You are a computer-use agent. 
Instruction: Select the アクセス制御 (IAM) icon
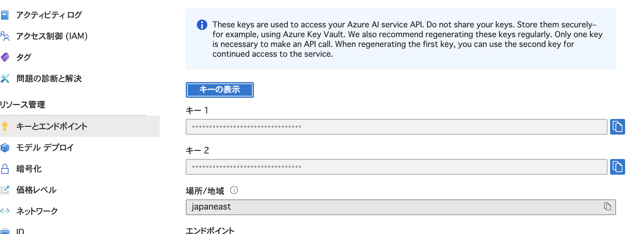click(5, 36)
